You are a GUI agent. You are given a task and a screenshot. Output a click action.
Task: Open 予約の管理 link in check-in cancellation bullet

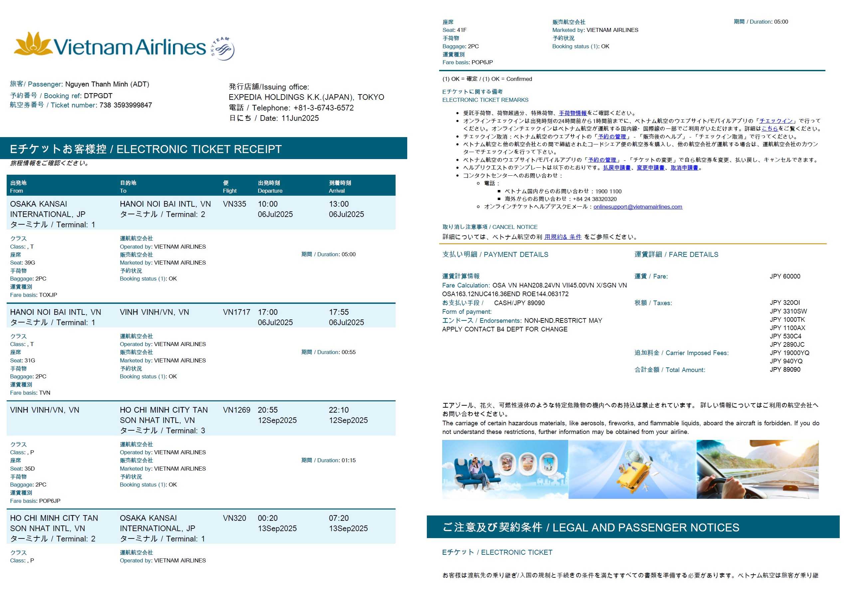pyautogui.click(x=611, y=136)
